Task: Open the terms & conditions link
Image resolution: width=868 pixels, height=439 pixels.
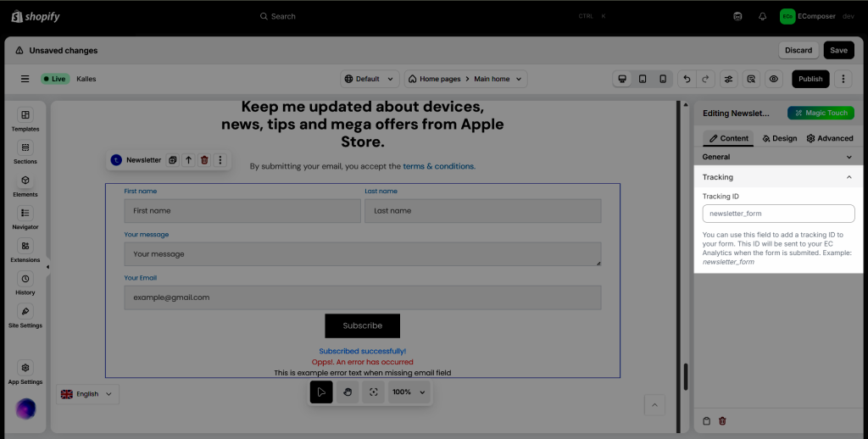Action: coord(438,166)
